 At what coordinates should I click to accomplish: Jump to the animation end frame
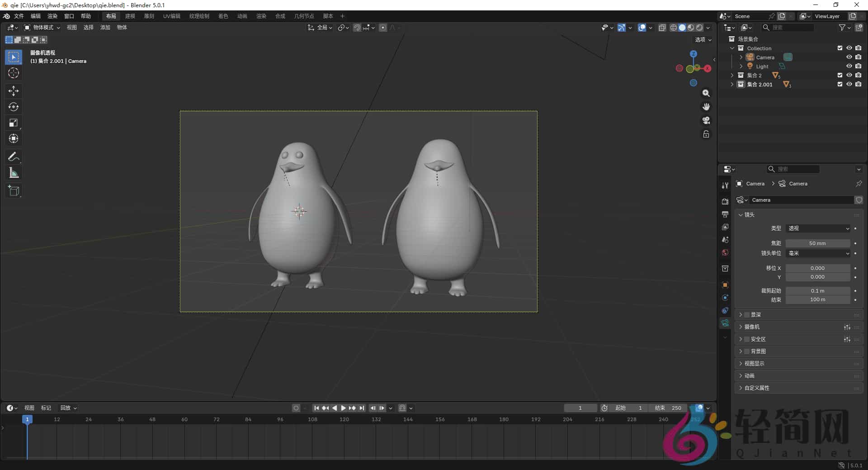click(362, 408)
